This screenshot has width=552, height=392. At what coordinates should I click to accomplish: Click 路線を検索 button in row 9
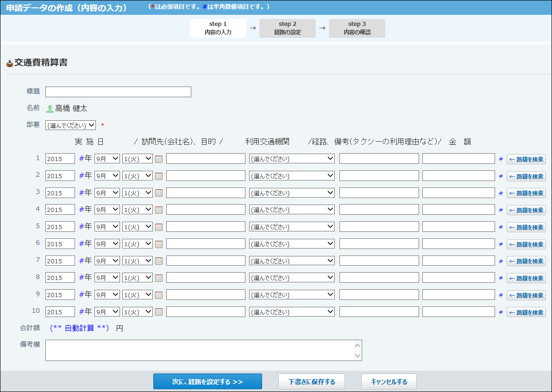(x=526, y=295)
